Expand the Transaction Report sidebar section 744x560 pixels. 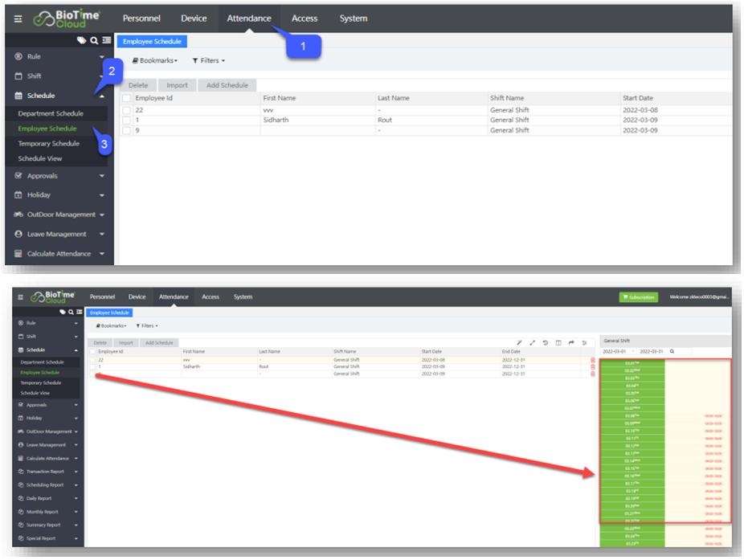[x=50, y=472]
